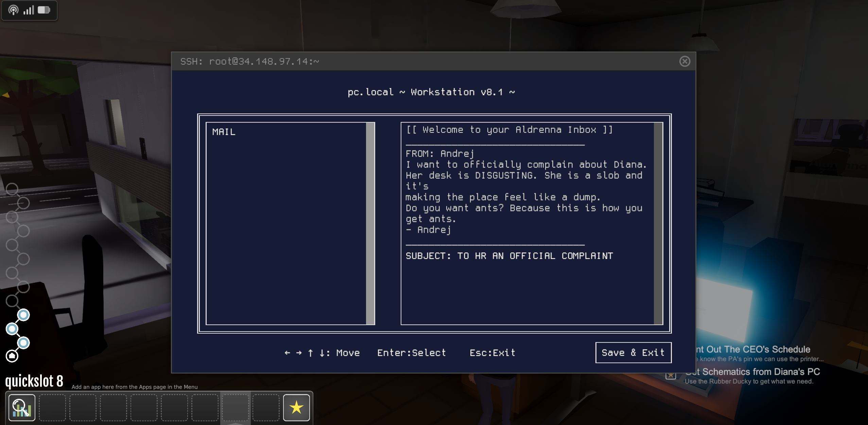The width and height of the screenshot is (868, 425).
Task: Click the star objective marker near Diana's PC task
Action: pyautogui.click(x=671, y=375)
